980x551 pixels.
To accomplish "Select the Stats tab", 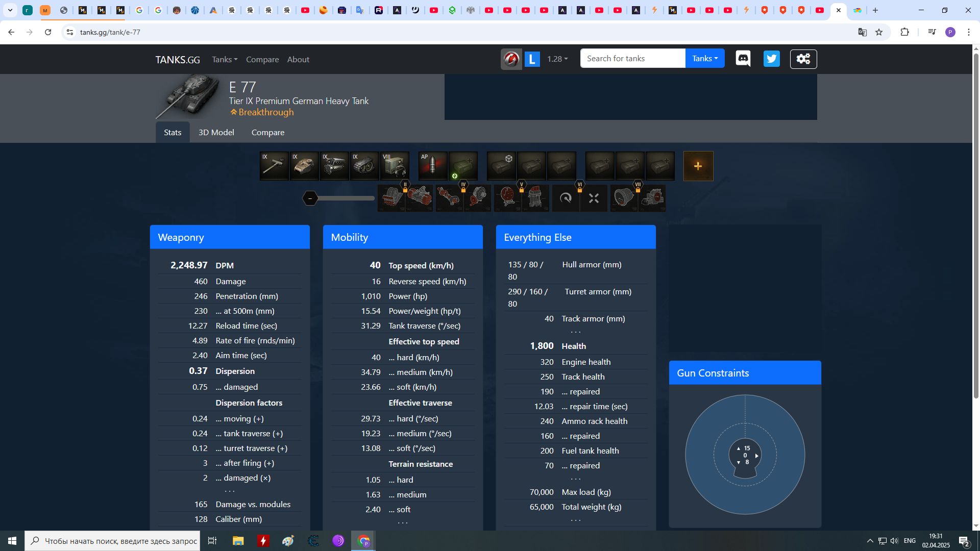I will point(173,132).
